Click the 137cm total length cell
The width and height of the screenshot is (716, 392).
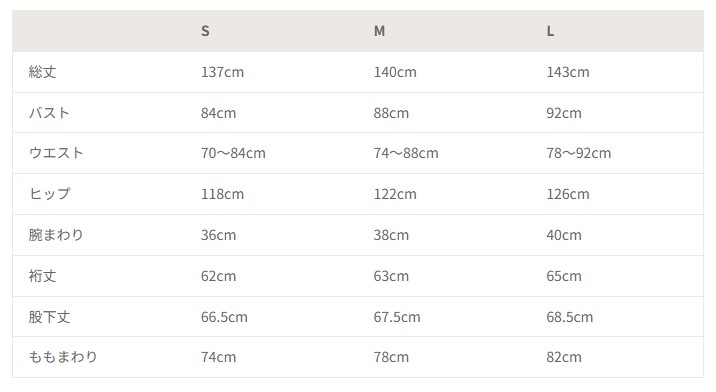click(x=222, y=72)
